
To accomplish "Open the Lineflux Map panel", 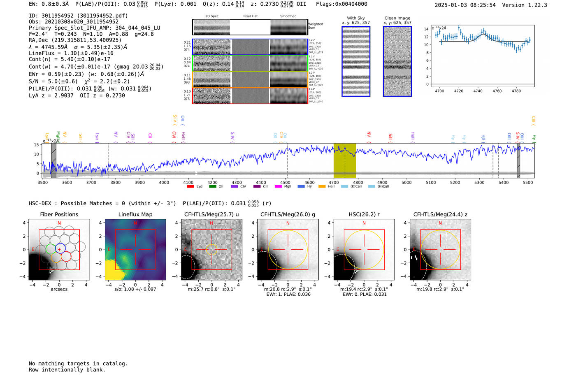I will pyautogui.click(x=135, y=250).
